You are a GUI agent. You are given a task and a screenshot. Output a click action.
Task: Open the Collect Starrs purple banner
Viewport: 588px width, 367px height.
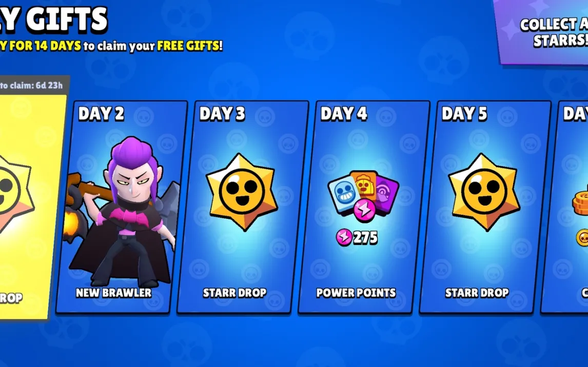coord(542,32)
